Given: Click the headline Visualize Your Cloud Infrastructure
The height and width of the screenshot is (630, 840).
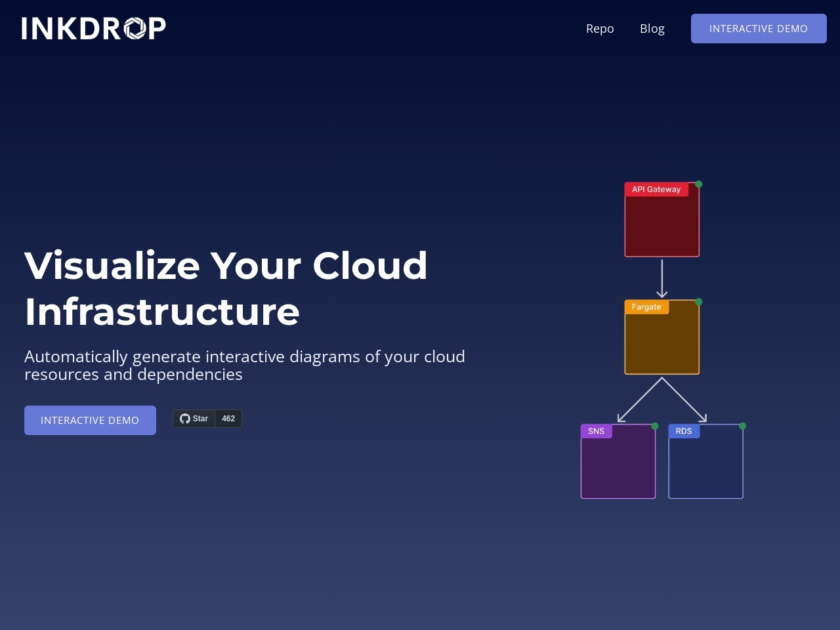Looking at the screenshot, I should click(x=226, y=288).
